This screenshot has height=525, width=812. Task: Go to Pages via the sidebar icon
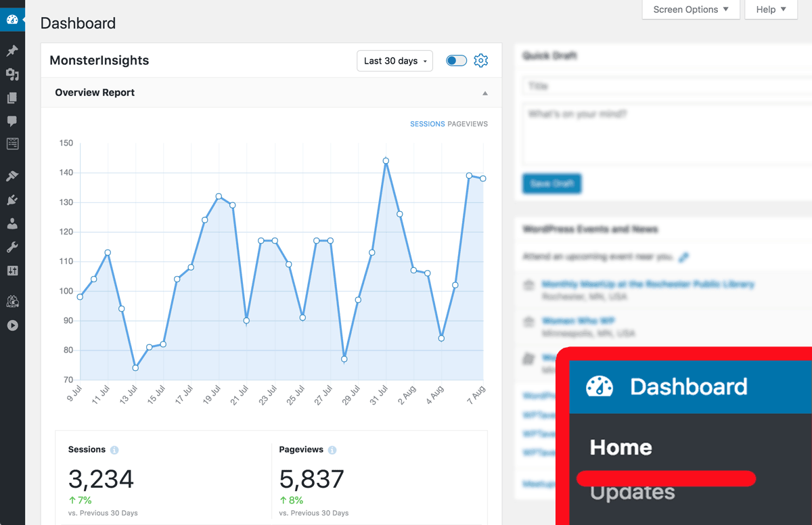pyautogui.click(x=12, y=98)
